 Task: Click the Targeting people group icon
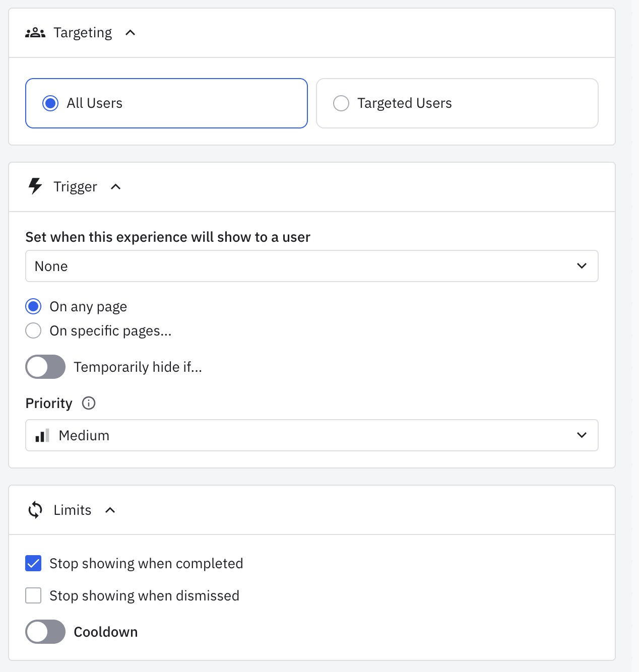(35, 33)
